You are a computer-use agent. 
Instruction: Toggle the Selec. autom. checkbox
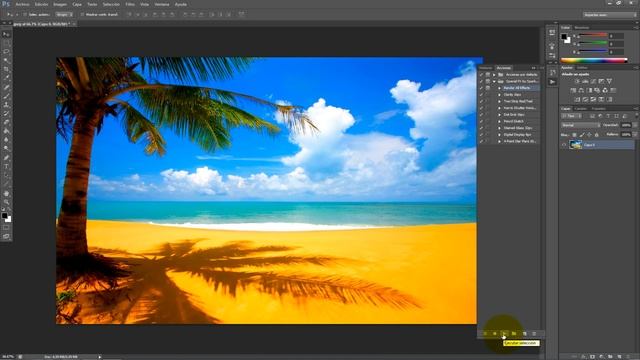pyautogui.click(x=25, y=15)
